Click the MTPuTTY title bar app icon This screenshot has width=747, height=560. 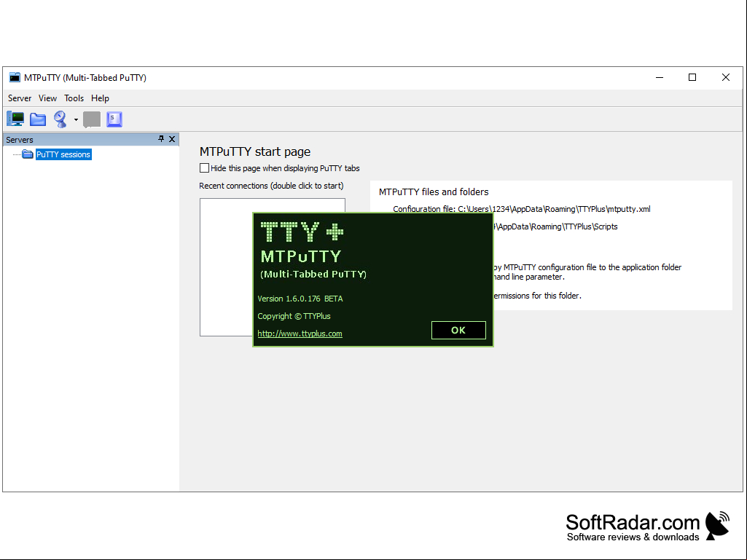coord(15,77)
